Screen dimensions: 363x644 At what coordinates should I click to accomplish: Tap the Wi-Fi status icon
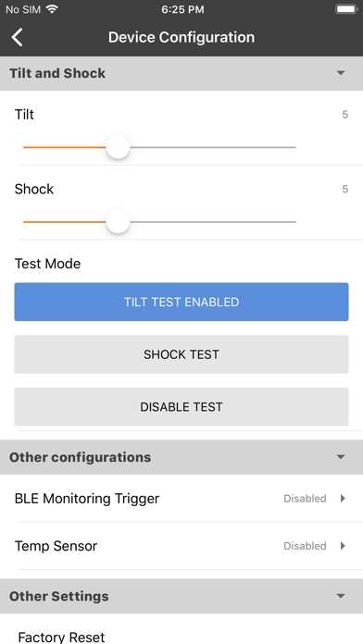(52, 9)
